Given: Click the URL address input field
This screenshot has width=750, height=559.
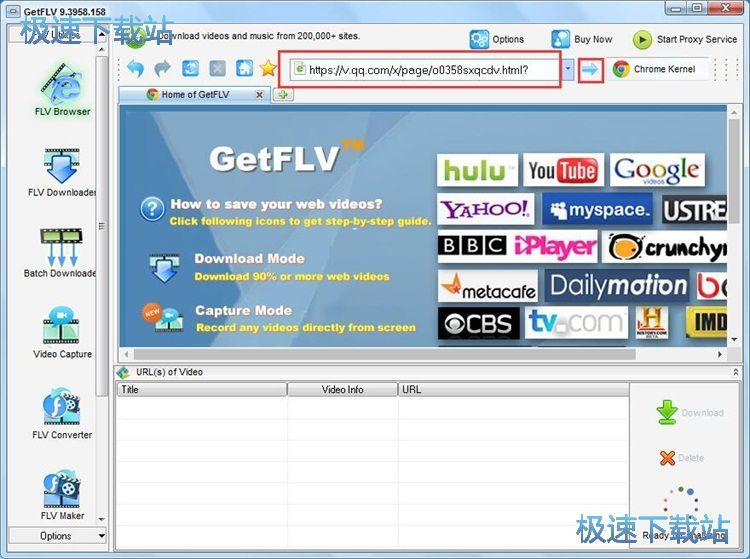Looking at the screenshot, I should (x=423, y=70).
